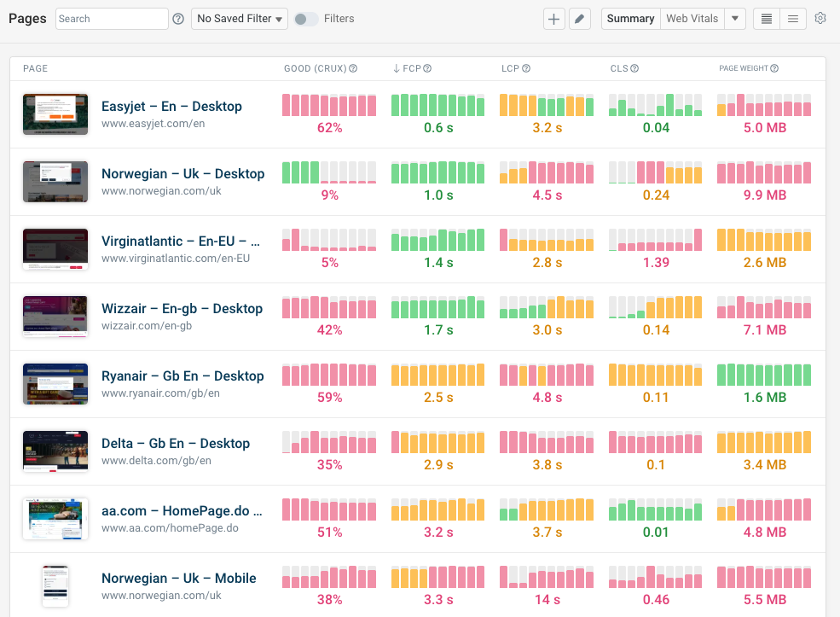Click the descending sort arrow on FCP column
The width and height of the screenshot is (840, 617).
coord(397,68)
